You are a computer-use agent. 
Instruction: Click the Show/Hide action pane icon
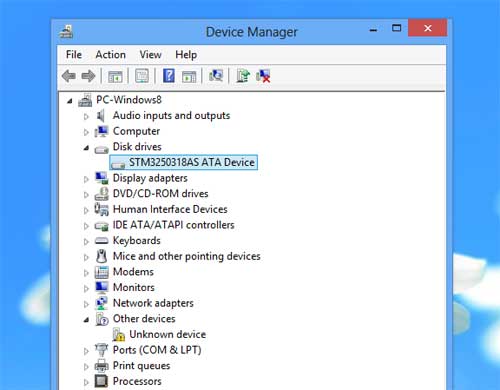189,76
